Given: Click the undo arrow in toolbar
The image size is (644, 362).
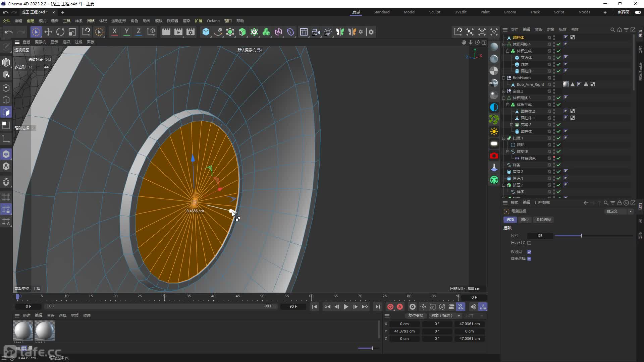Looking at the screenshot, I should 9,32.
